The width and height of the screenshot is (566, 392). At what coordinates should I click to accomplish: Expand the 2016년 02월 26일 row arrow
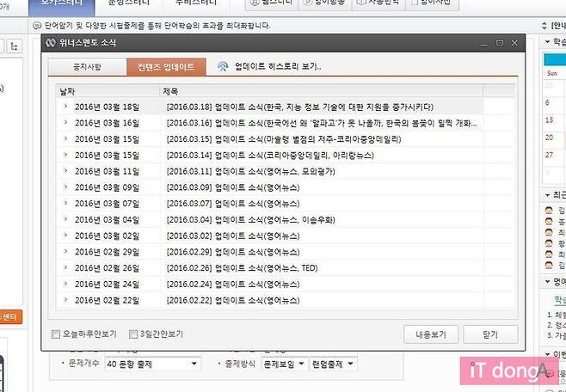tap(65, 267)
